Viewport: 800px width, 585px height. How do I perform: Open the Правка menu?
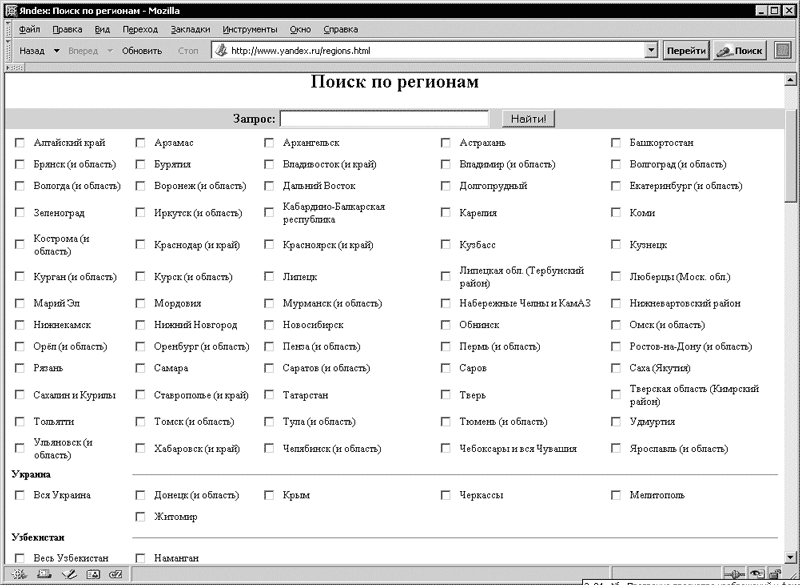[67, 29]
